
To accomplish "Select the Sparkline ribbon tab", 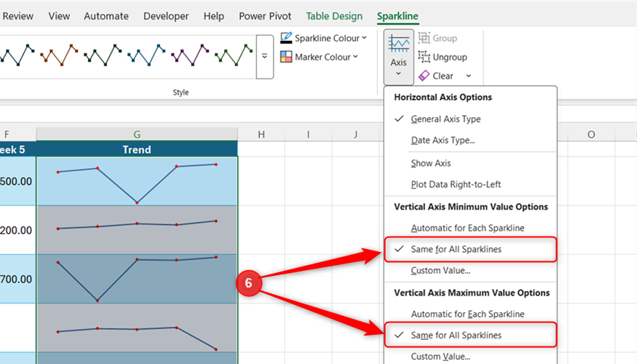I will (x=397, y=16).
